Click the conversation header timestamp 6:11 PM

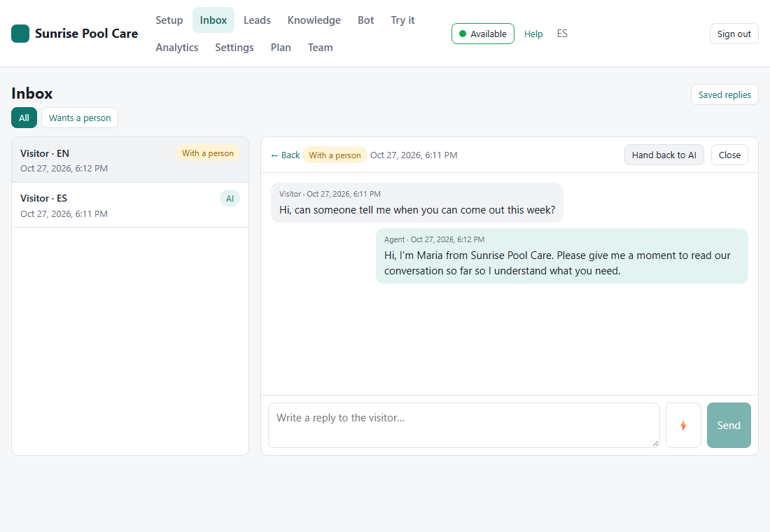point(414,155)
